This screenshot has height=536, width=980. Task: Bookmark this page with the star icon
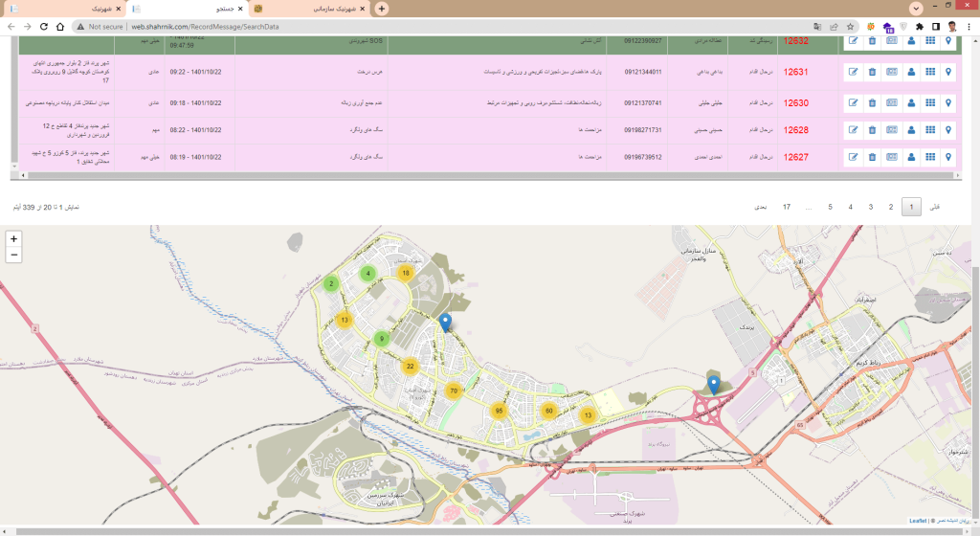coord(852,27)
